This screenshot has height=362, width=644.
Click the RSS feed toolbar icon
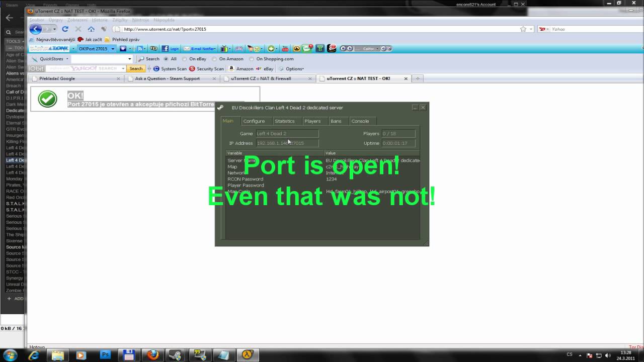tap(140, 48)
